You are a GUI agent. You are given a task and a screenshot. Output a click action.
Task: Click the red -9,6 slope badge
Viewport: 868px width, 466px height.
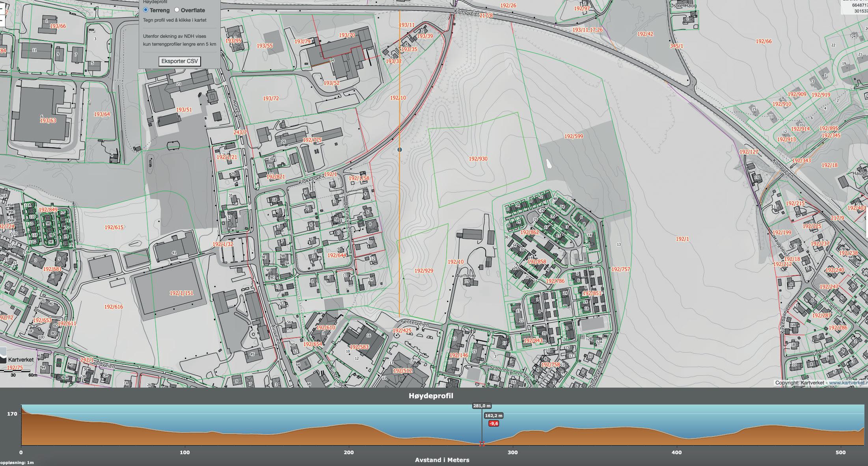494,423
